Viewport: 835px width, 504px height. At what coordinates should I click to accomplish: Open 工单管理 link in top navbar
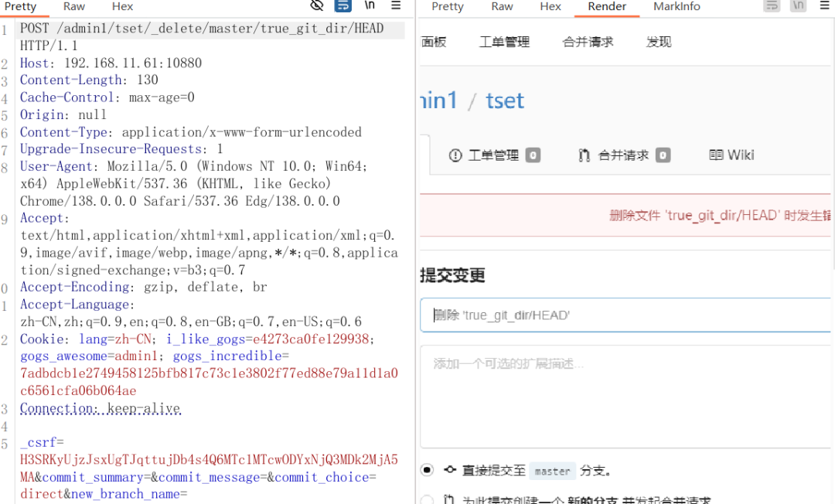[504, 42]
